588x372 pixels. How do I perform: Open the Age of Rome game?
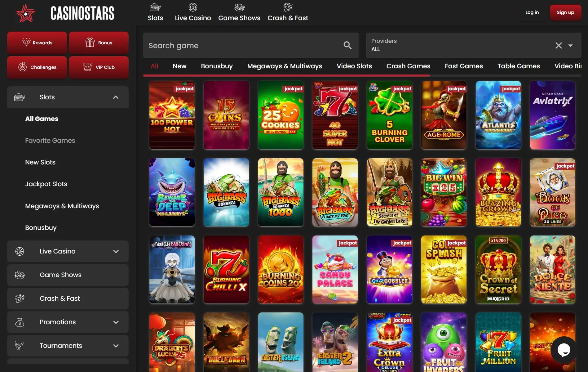[x=444, y=115]
